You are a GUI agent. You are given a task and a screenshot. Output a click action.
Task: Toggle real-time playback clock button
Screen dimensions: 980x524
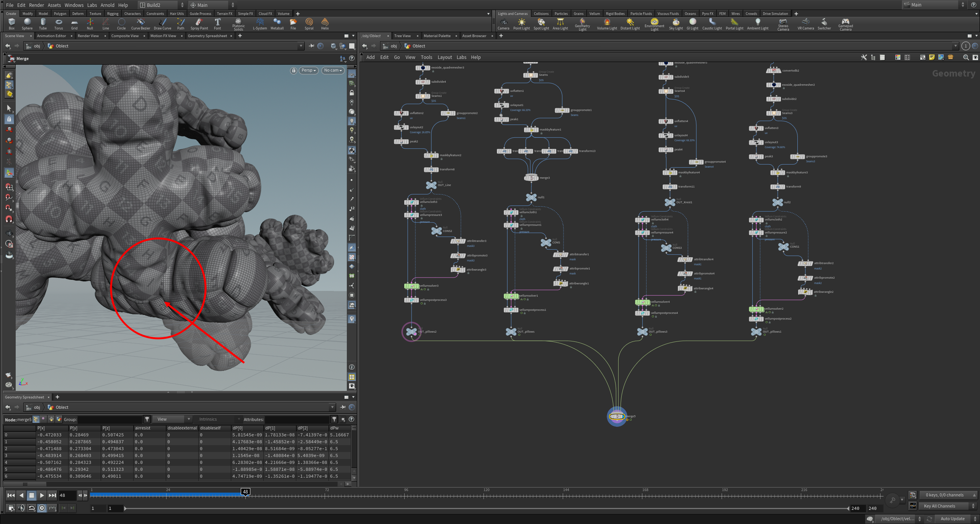pos(42,508)
